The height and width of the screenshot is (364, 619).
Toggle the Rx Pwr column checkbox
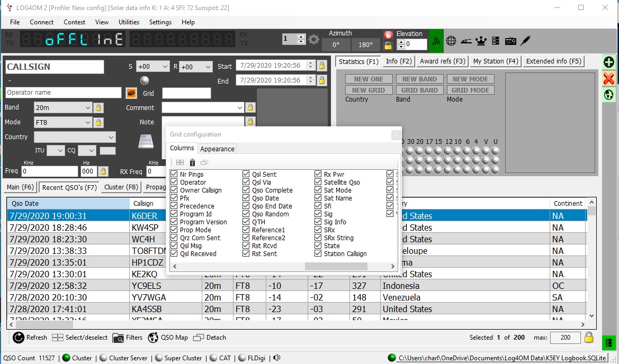(x=318, y=174)
